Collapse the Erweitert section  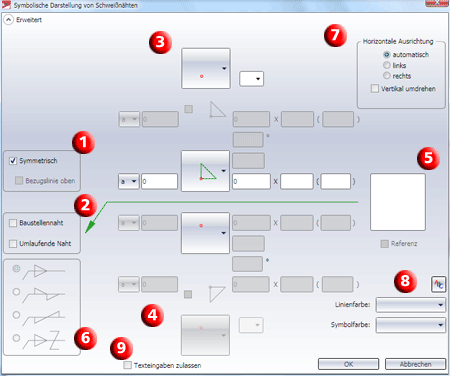[x=8, y=20]
